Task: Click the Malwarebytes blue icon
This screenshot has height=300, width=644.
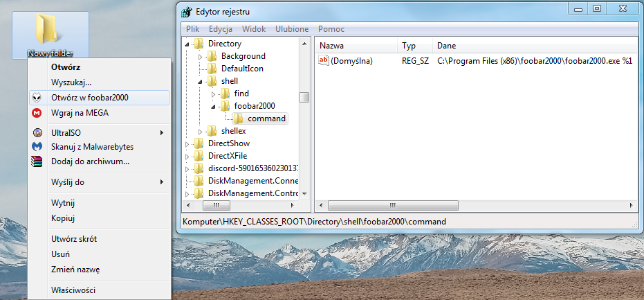Action: 37,146
